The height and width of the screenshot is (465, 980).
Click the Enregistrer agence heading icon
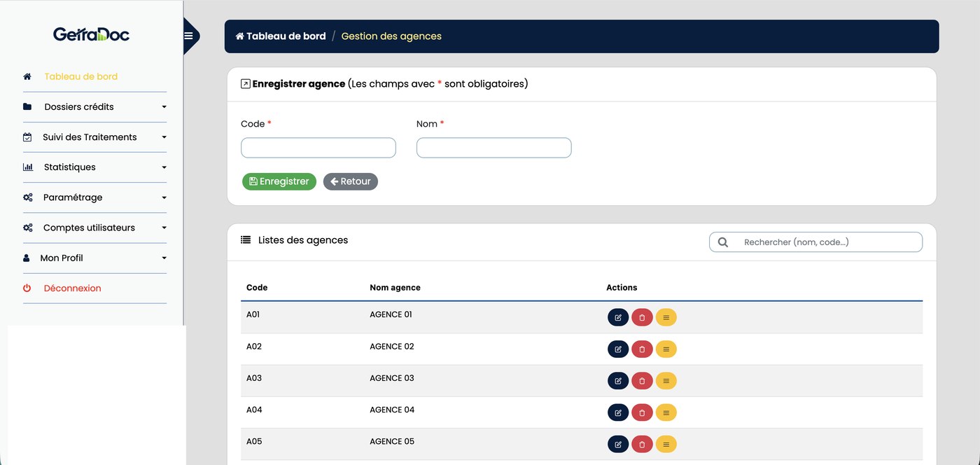(245, 84)
